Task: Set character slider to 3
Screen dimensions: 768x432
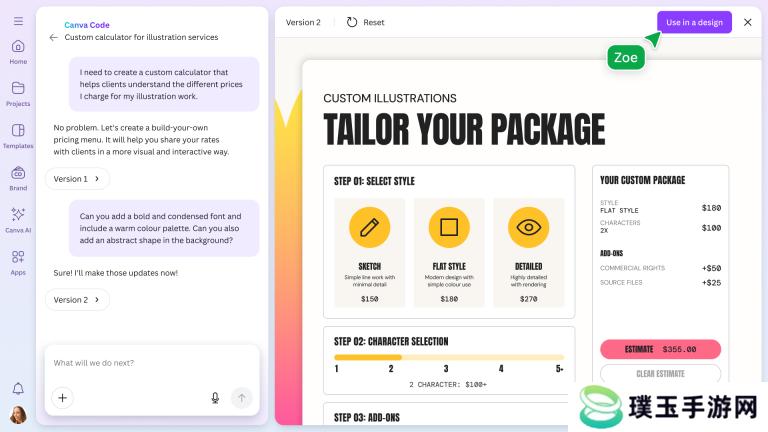Action: point(446,369)
